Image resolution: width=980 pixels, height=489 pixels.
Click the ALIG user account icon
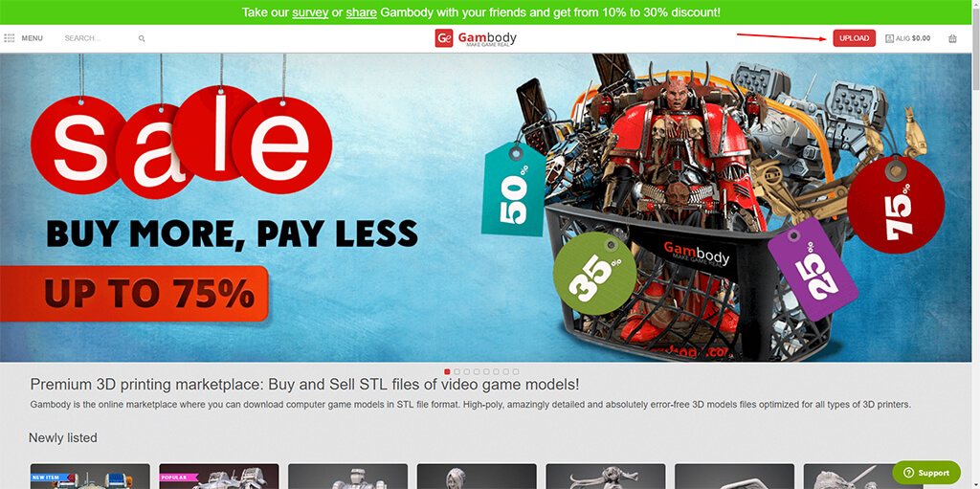coord(889,38)
